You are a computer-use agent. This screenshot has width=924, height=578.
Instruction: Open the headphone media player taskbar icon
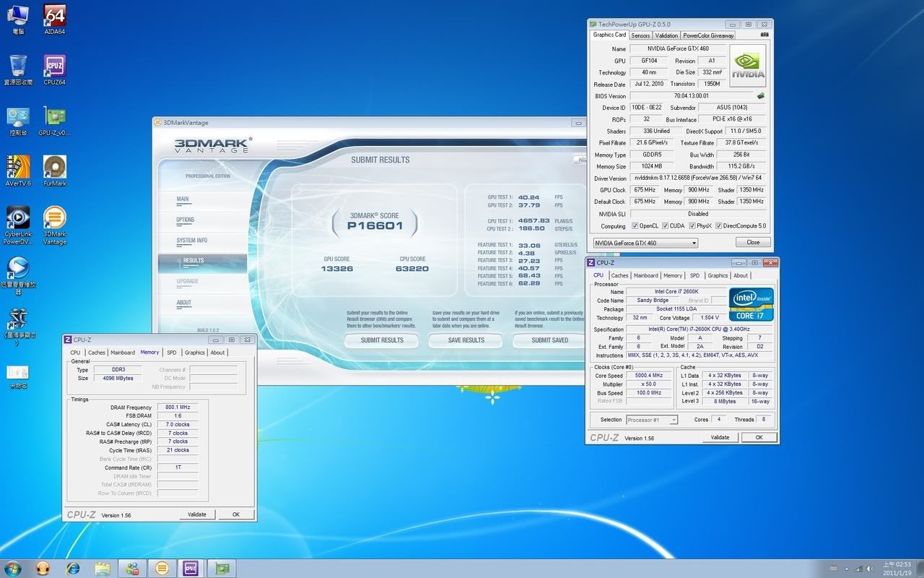43,568
